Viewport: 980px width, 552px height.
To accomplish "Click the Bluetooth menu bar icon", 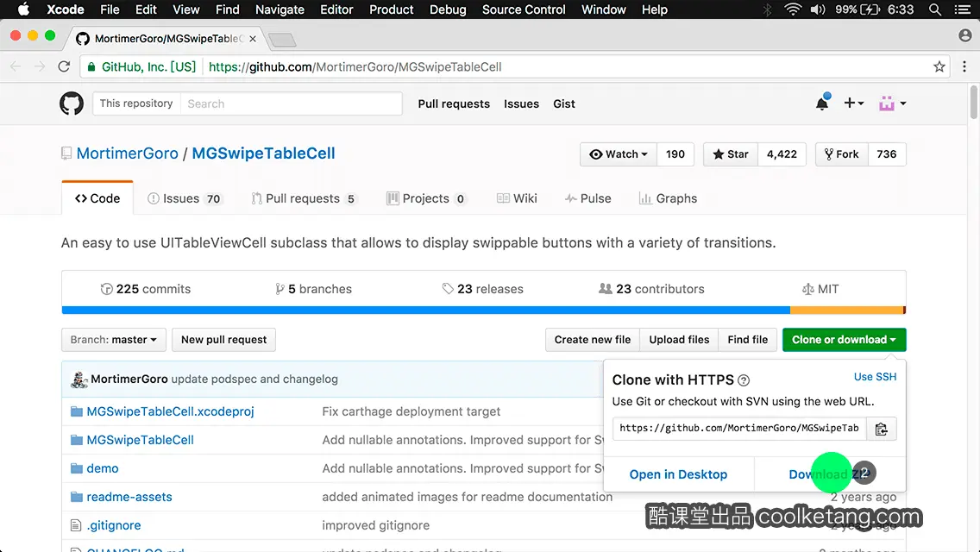I will pyautogui.click(x=768, y=9).
